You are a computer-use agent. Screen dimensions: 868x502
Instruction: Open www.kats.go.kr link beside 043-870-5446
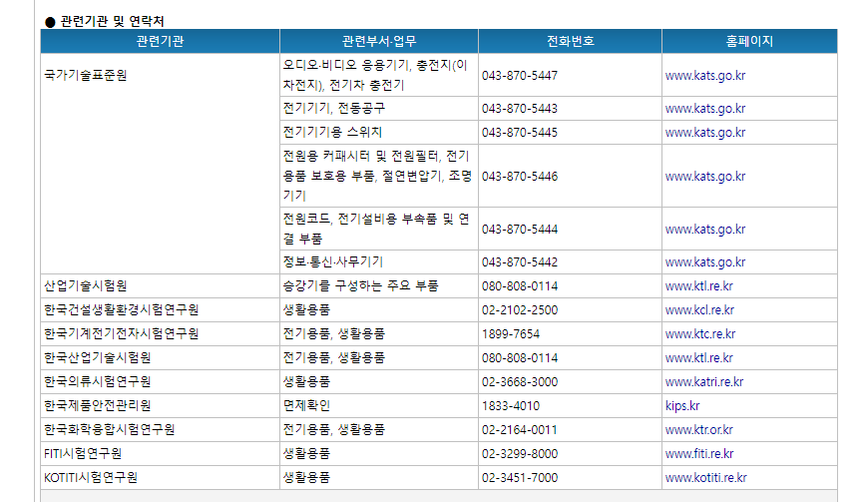click(x=704, y=176)
